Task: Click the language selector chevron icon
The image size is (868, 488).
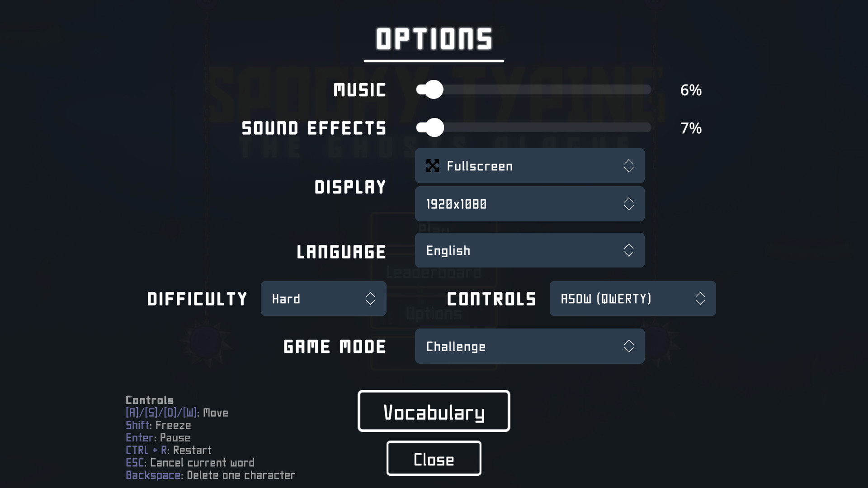Action: tap(628, 250)
